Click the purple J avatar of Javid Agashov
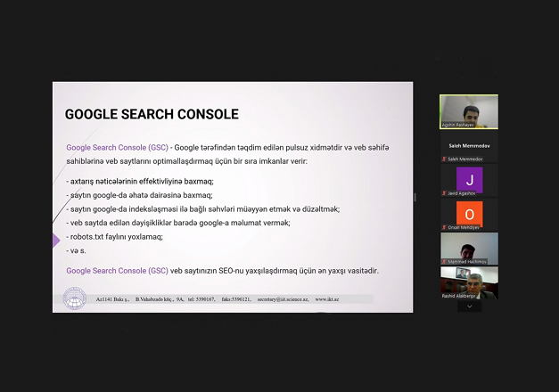Image resolution: width=559 pixels, height=392 pixels. 470,180
